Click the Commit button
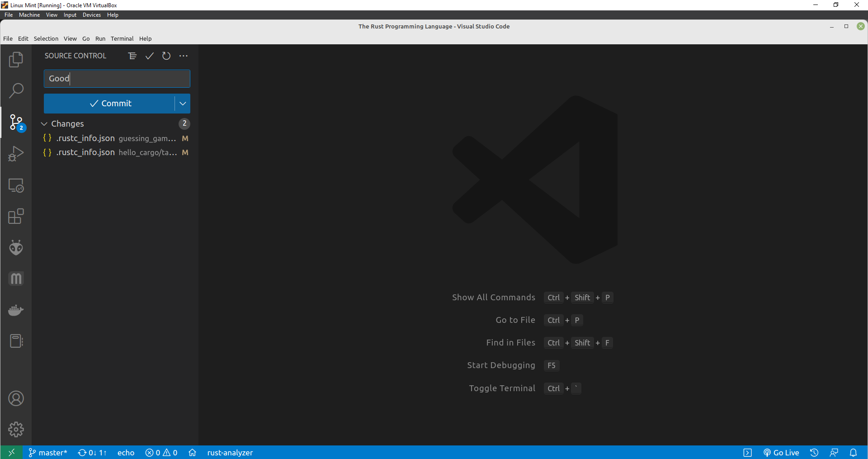Viewport: 868px width, 459px height. [109, 104]
